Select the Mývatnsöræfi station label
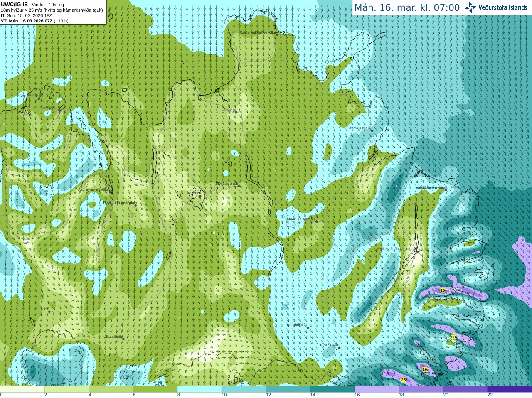 227,184
